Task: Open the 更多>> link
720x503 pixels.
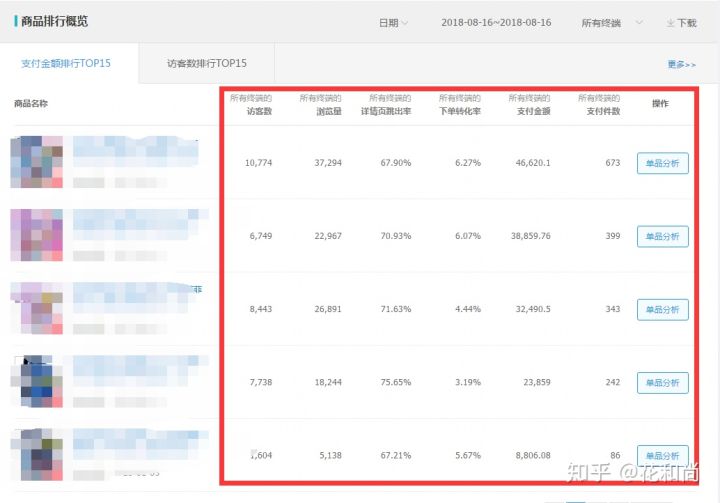Action: (681, 65)
